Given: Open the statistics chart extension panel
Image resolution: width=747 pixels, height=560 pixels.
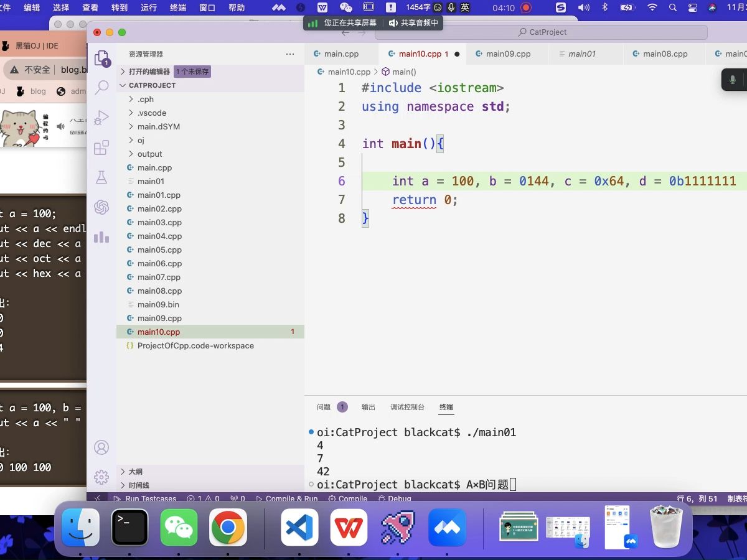Looking at the screenshot, I should tap(101, 237).
